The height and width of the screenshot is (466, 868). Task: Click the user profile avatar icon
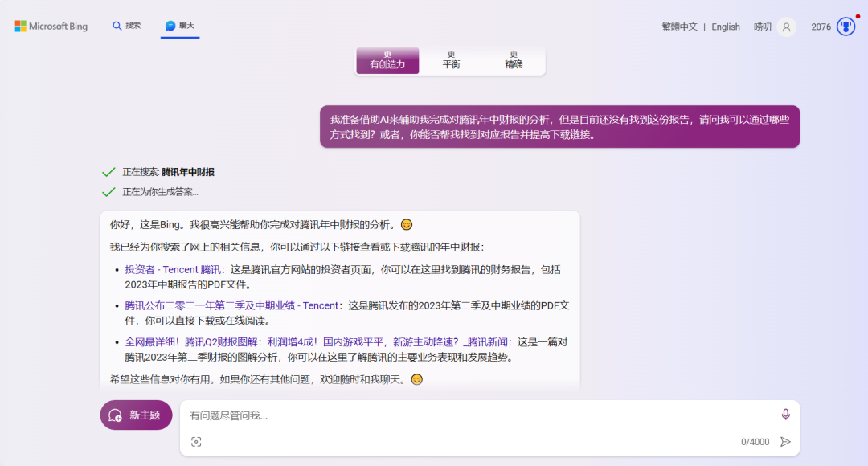(x=786, y=27)
